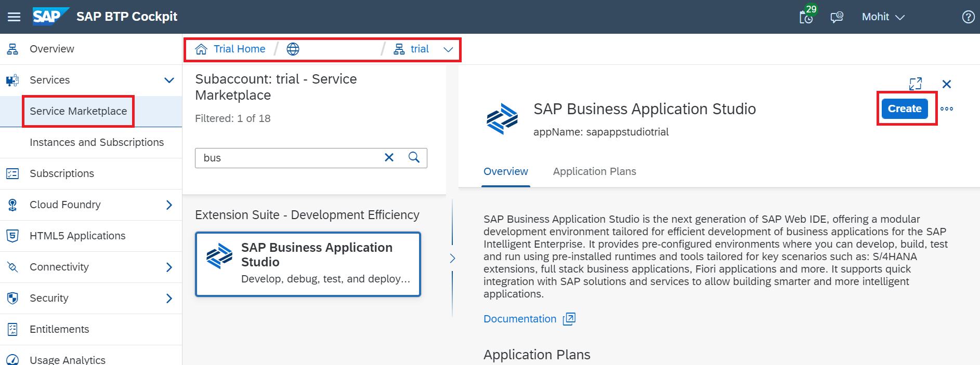Switch to the Application Plans tab
980x365 pixels.
pyautogui.click(x=594, y=171)
